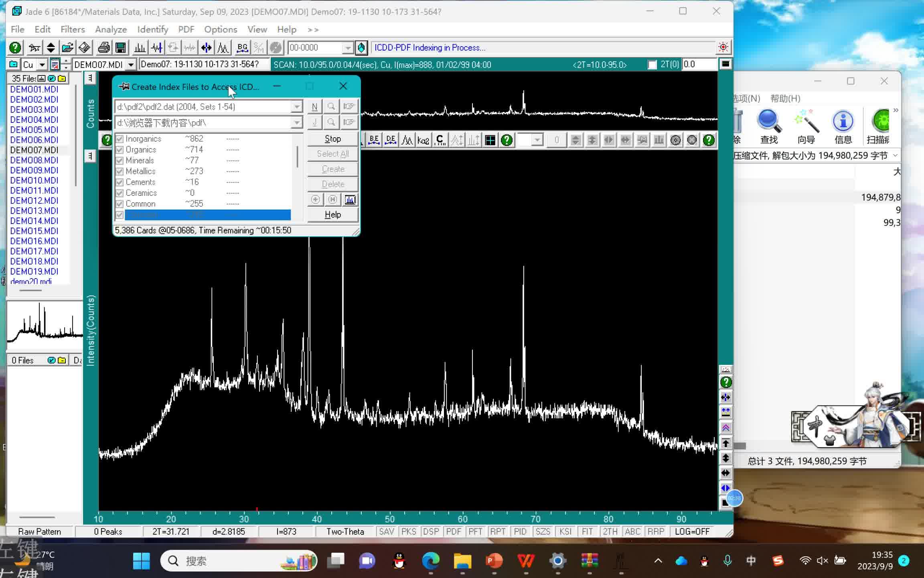Expand the PDF source file dropdown

click(297, 107)
